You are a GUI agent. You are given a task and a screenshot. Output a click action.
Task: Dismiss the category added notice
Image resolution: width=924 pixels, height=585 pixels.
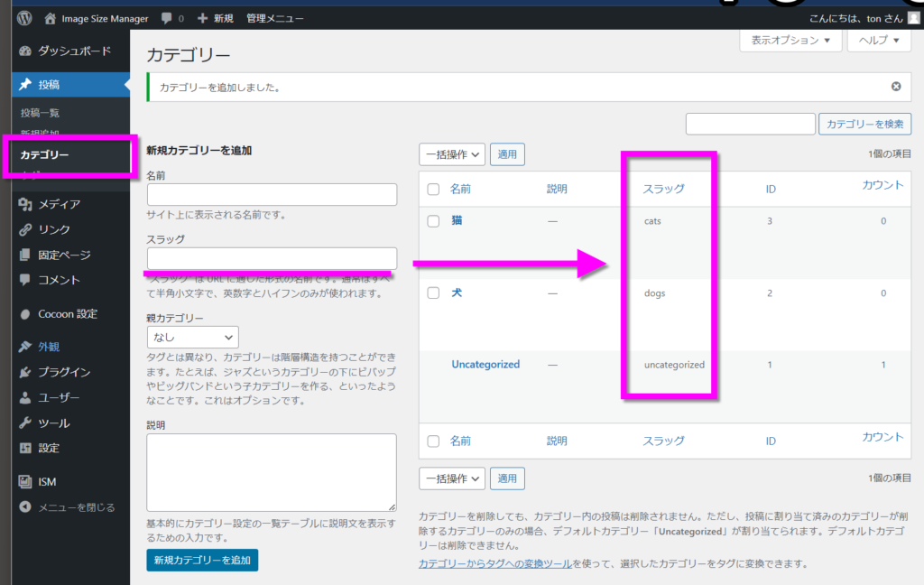pyautogui.click(x=895, y=87)
